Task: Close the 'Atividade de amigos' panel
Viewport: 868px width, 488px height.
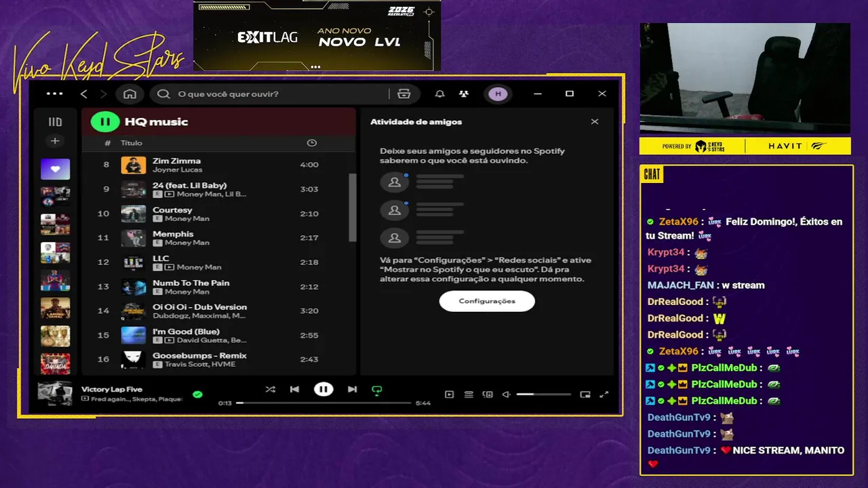Action: (595, 122)
